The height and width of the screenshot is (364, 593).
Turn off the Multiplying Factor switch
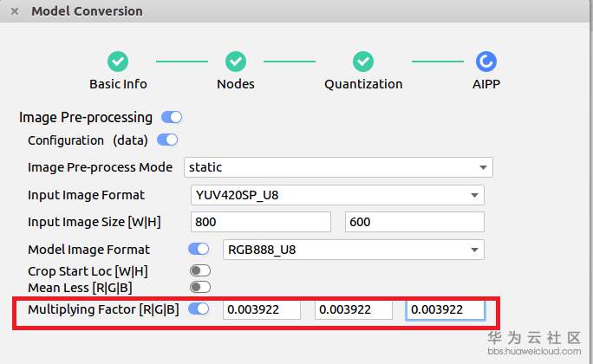pyautogui.click(x=199, y=309)
